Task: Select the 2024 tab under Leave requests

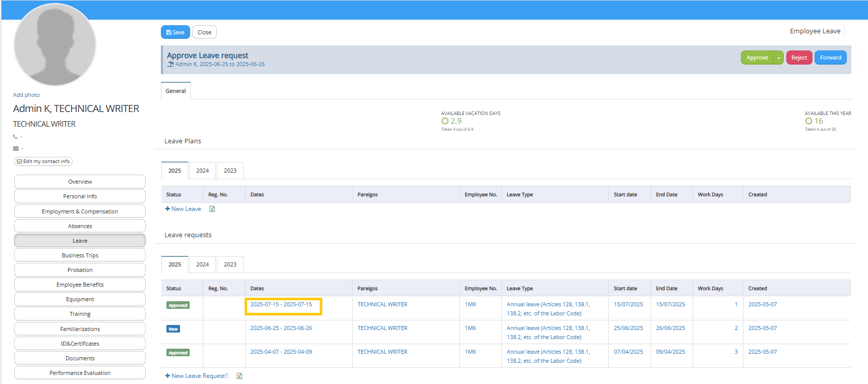Action: pyautogui.click(x=202, y=264)
